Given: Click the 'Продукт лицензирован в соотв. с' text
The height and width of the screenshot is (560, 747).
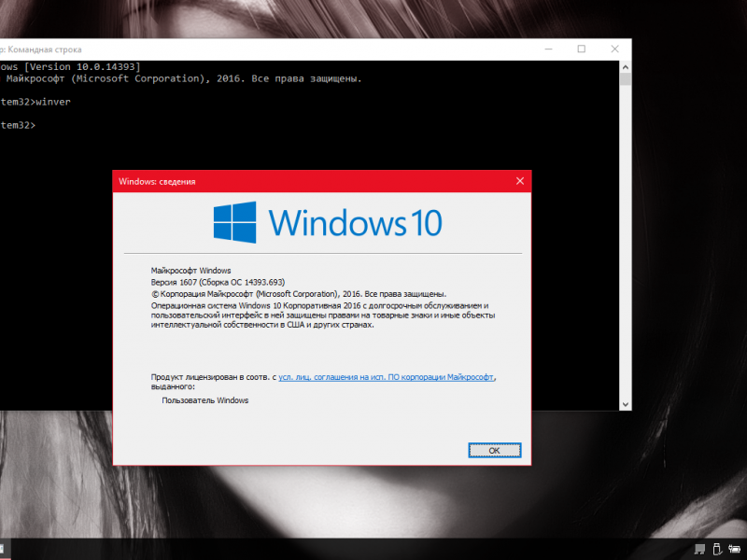Looking at the screenshot, I should point(214,377).
